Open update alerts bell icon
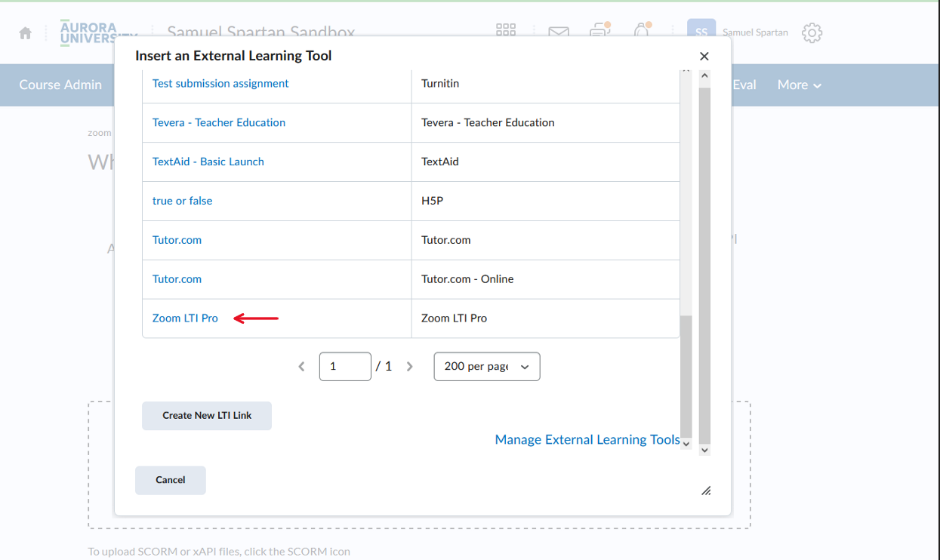Viewport: 940px width, 560px height. 642,31
